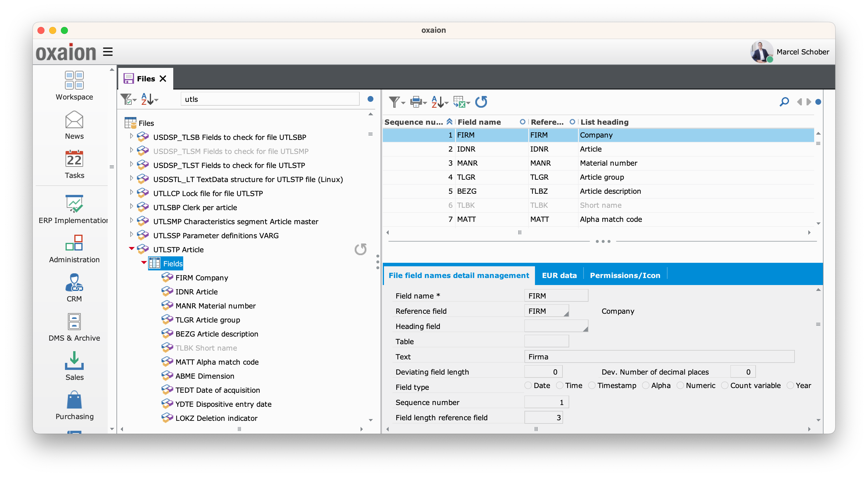Screen dimensions: 868x477
Task: Switch to the Files tab
Action: pyautogui.click(x=145, y=78)
